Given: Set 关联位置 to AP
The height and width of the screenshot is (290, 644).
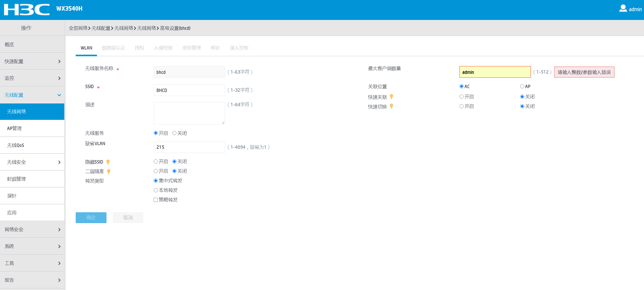Looking at the screenshot, I should pyautogui.click(x=522, y=86).
